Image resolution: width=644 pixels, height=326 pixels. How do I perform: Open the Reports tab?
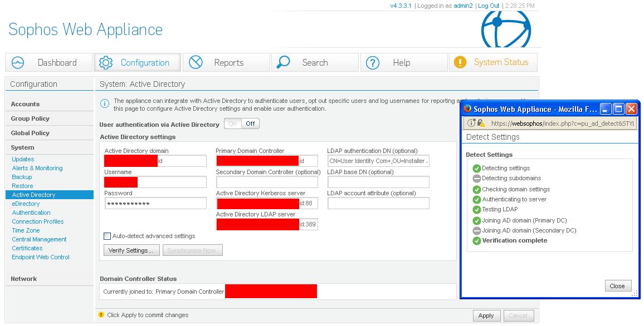click(226, 62)
